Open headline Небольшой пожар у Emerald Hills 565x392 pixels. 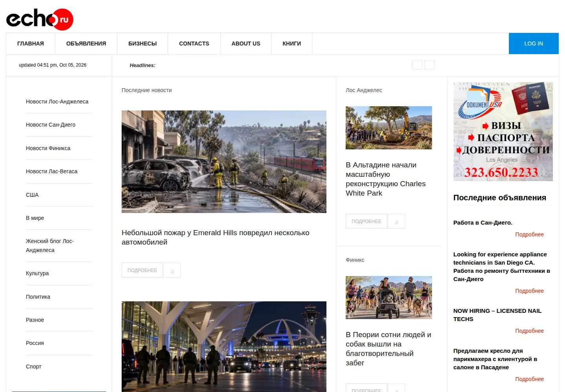(x=215, y=238)
